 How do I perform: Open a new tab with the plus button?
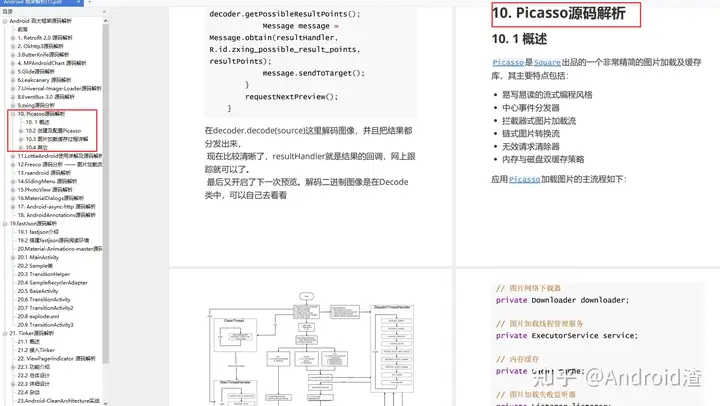tap(90, 2)
